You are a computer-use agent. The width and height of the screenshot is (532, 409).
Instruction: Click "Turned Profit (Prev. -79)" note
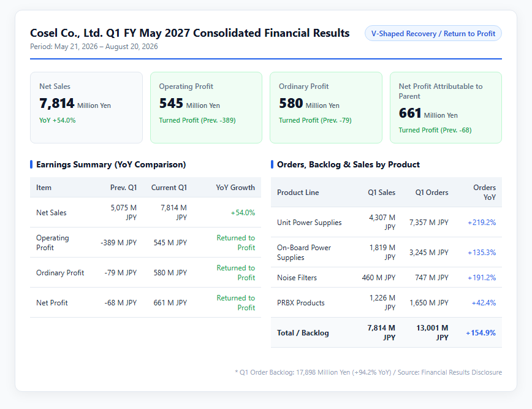(315, 120)
